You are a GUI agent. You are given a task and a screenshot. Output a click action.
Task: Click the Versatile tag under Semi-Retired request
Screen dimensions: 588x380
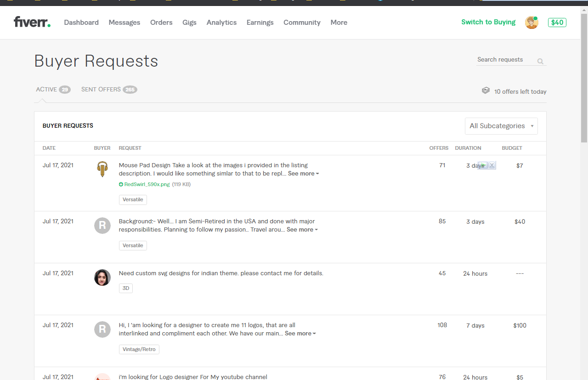point(133,245)
